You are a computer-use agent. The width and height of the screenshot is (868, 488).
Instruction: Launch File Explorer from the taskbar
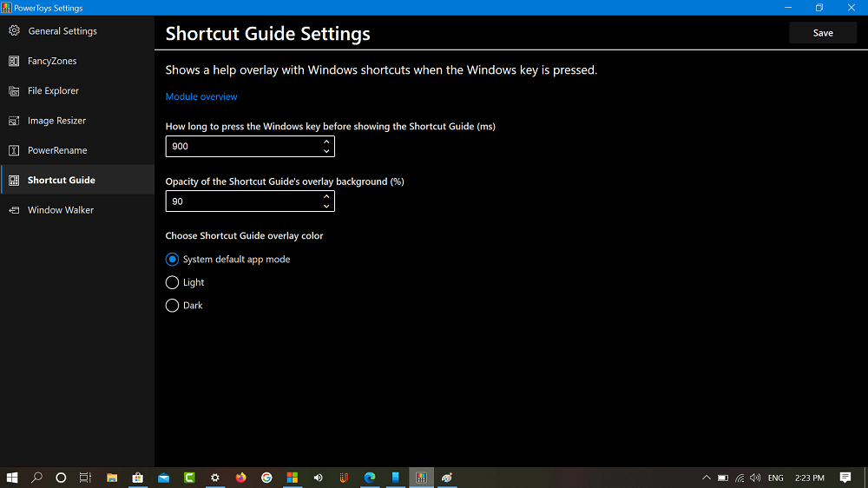click(112, 478)
